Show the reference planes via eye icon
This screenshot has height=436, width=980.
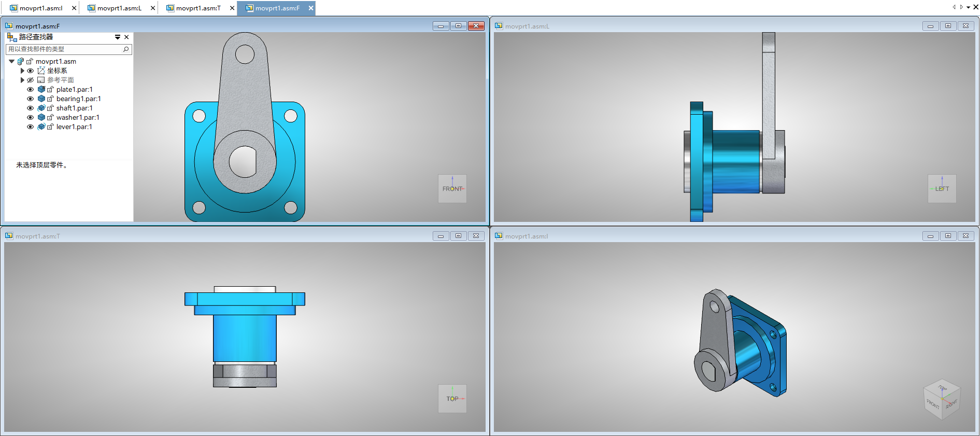pyautogui.click(x=30, y=80)
